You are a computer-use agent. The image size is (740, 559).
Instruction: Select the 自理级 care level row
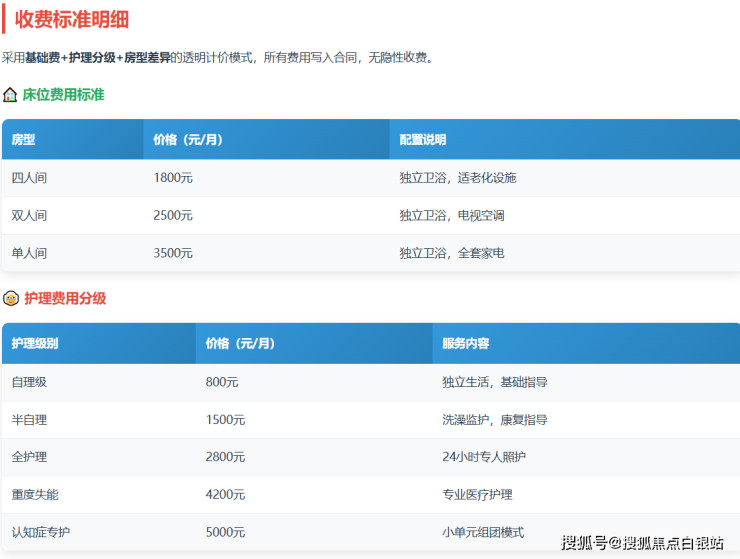29,382
